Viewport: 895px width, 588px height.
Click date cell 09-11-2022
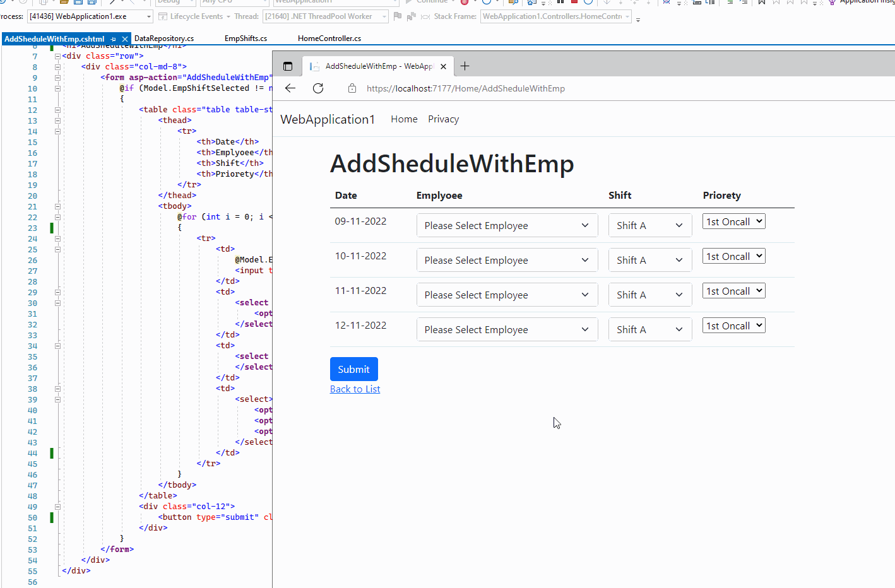coord(360,221)
